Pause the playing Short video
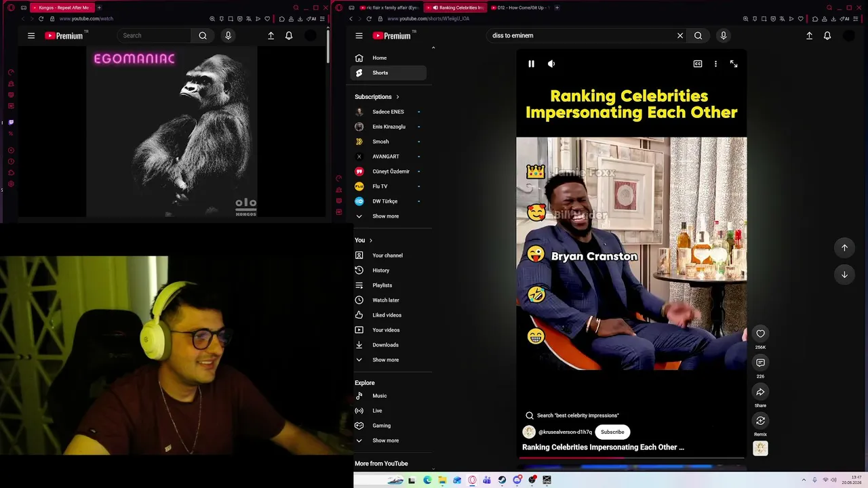Image resolution: width=868 pixels, height=488 pixels. coord(531,64)
